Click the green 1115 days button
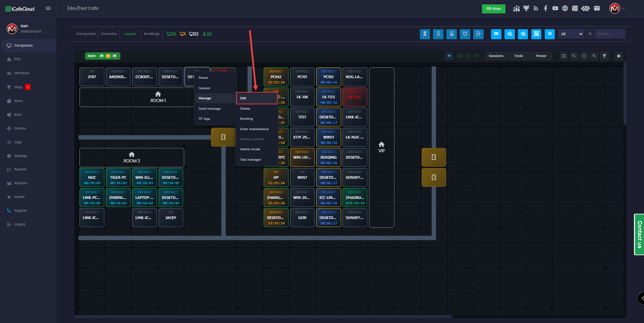 click(493, 9)
